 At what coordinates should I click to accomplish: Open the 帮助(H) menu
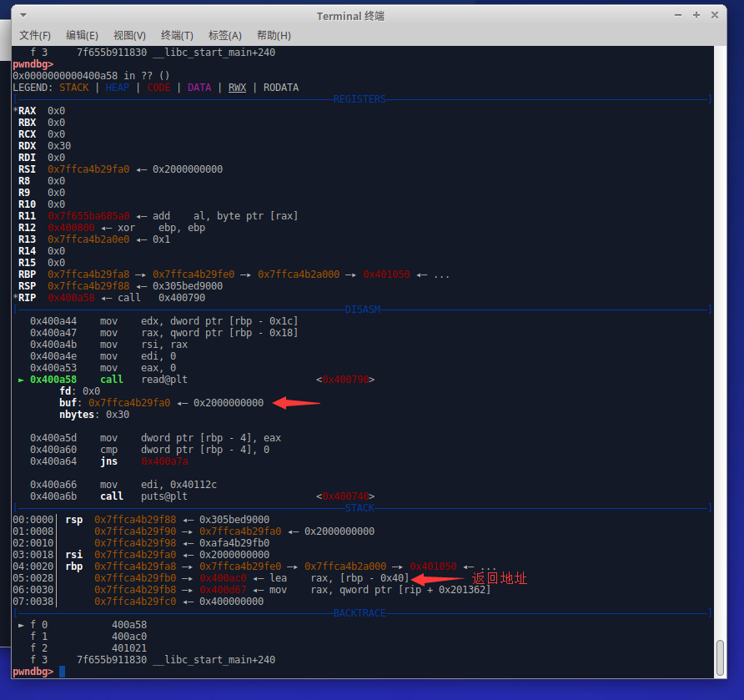point(274,35)
